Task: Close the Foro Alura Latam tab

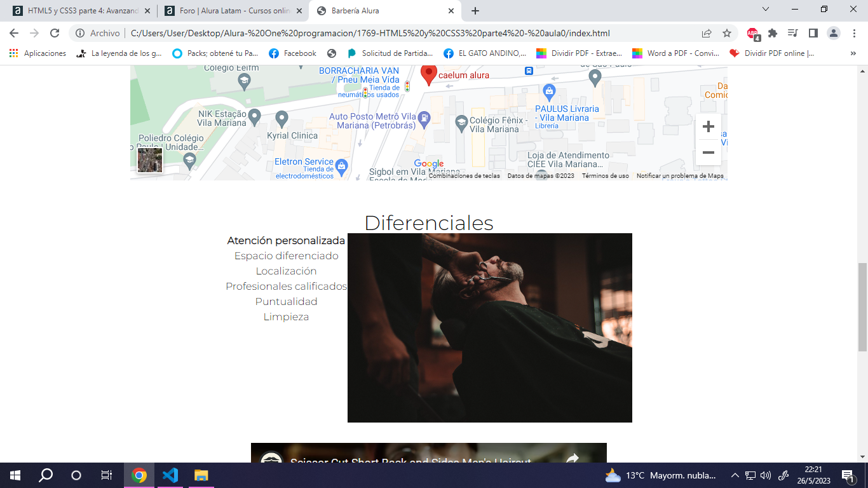Action: tap(300, 11)
